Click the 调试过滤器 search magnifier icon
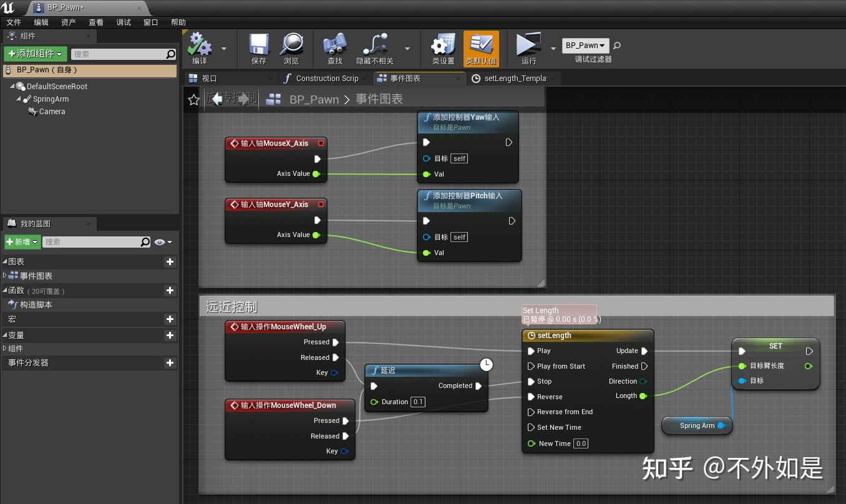Image resolution: width=846 pixels, height=504 pixels. click(x=616, y=46)
